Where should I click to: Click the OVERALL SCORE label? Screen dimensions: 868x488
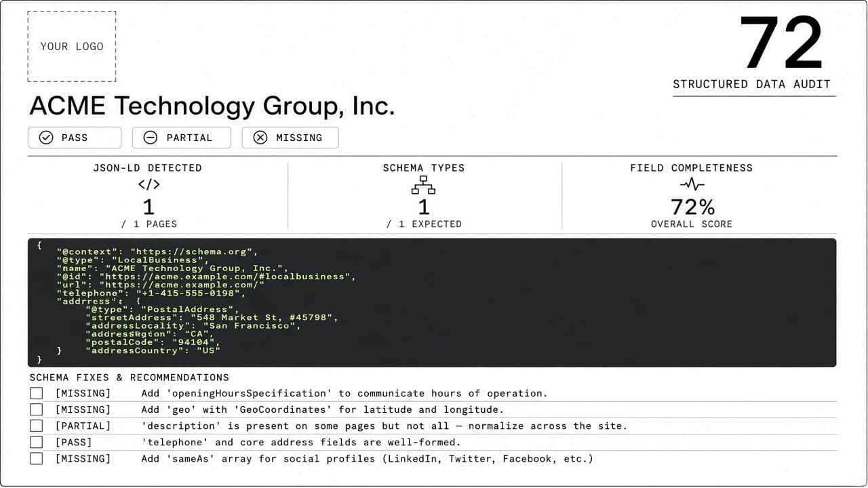(692, 224)
